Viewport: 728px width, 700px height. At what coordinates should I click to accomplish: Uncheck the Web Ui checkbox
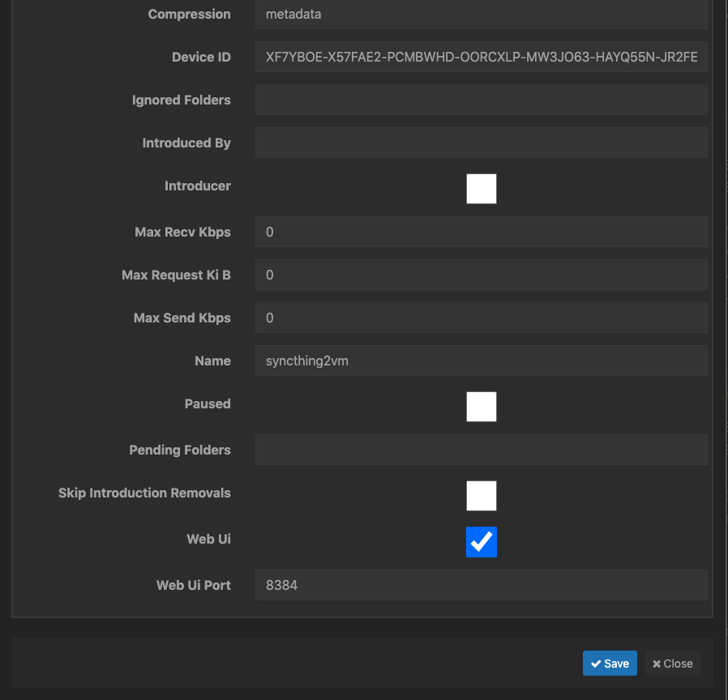[x=481, y=542]
